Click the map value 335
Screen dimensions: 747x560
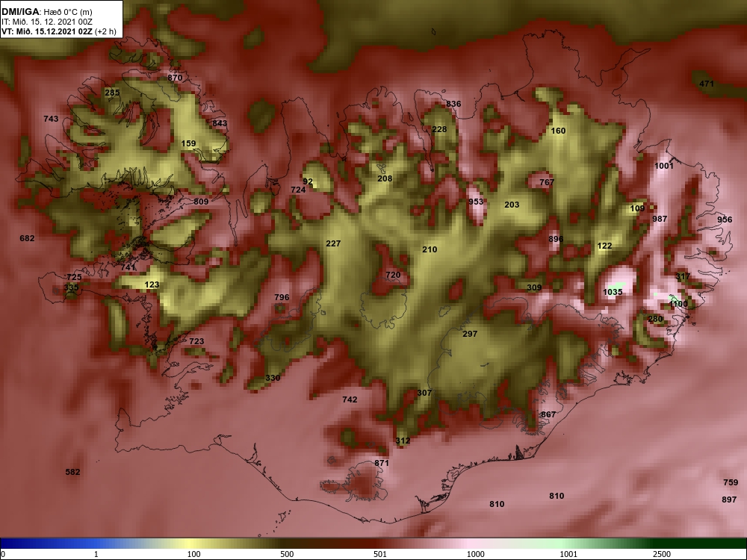coord(71,287)
